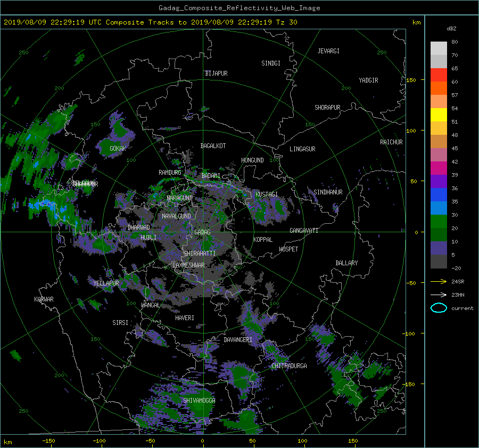The image size is (479, 448).
Task: Click the SINDHANUR city label
Action: 328,192
